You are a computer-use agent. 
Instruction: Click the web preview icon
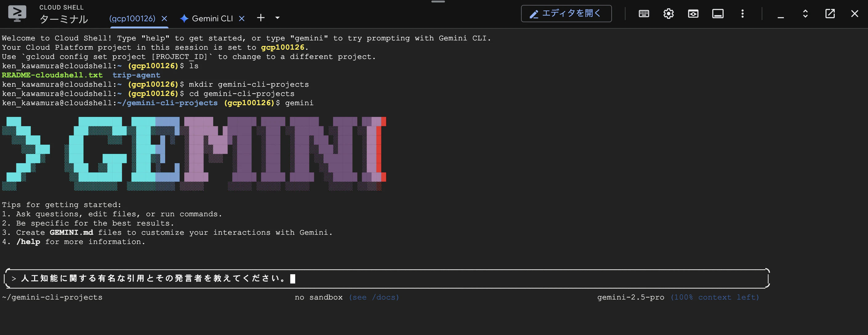(693, 14)
